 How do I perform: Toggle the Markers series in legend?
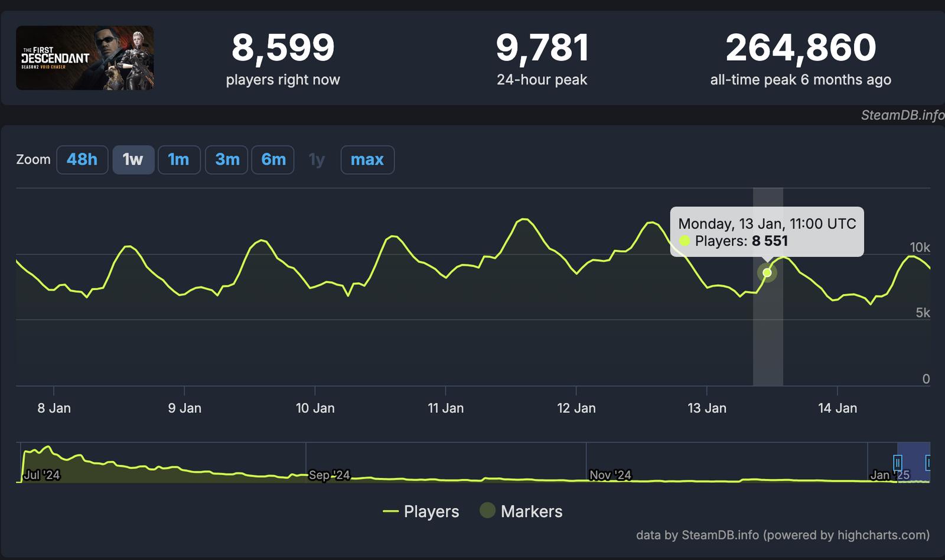tap(522, 512)
